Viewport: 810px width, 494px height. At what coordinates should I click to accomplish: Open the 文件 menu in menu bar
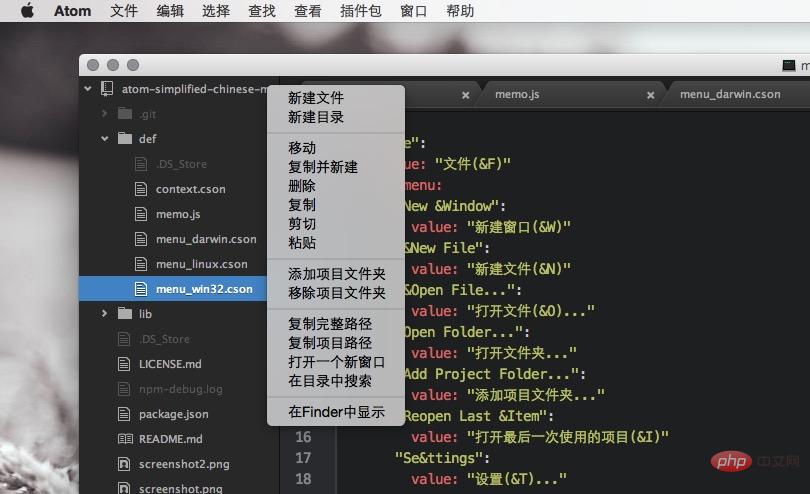tap(124, 11)
